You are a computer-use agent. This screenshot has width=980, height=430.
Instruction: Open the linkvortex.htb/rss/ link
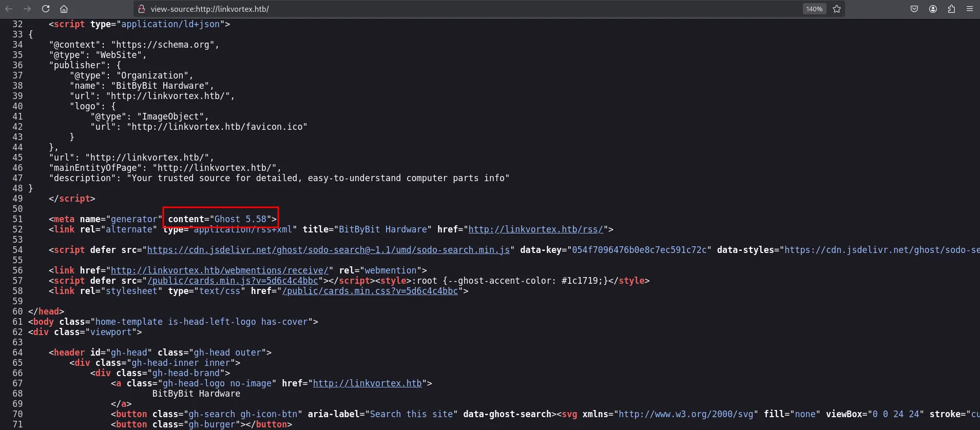tap(535, 229)
